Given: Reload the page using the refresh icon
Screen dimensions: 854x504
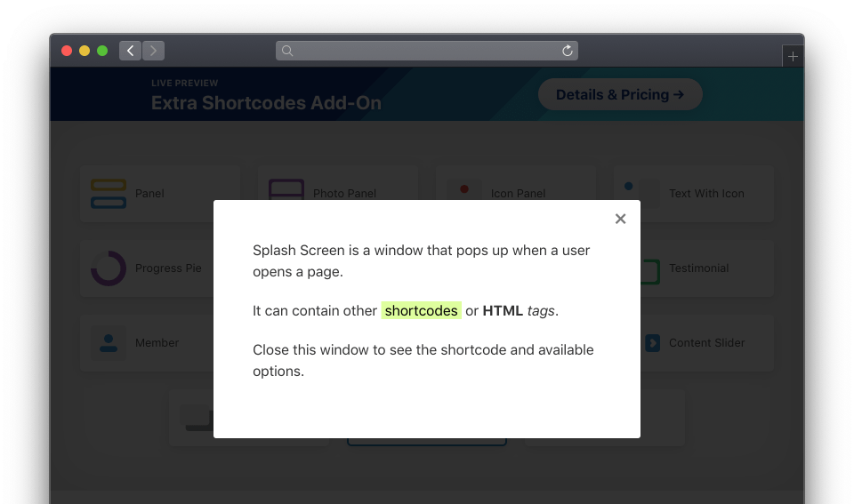Looking at the screenshot, I should click(x=567, y=51).
